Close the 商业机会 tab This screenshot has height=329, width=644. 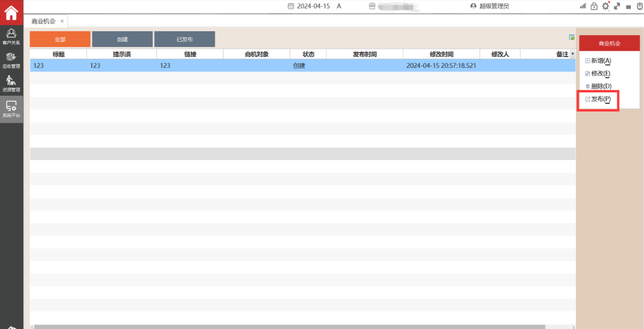pyautogui.click(x=62, y=21)
